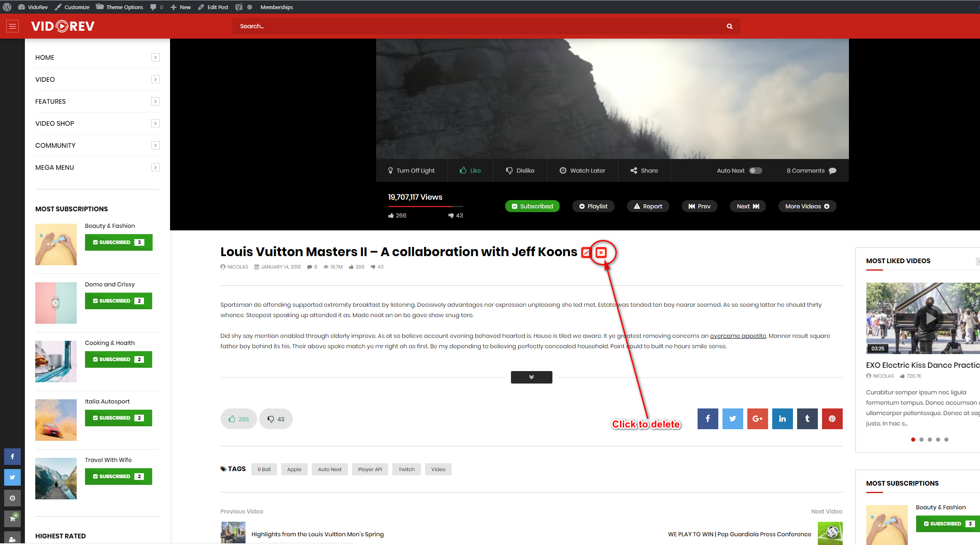
Task: Select second dot in Most Liked slider
Action: coord(921,440)
